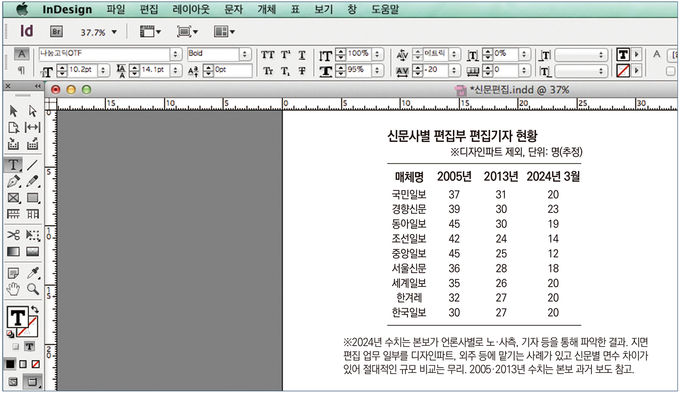Image resolution: width=680 pixels, height=393 pixels.
Task: Open the Arrange Documents dropdown
Action: coord(224,32)
